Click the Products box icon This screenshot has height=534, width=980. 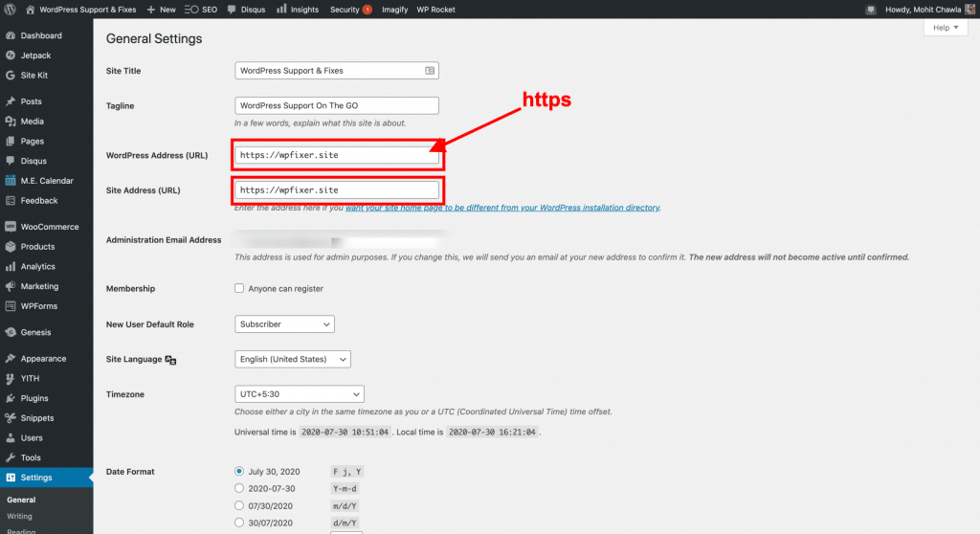pos(11,246)
